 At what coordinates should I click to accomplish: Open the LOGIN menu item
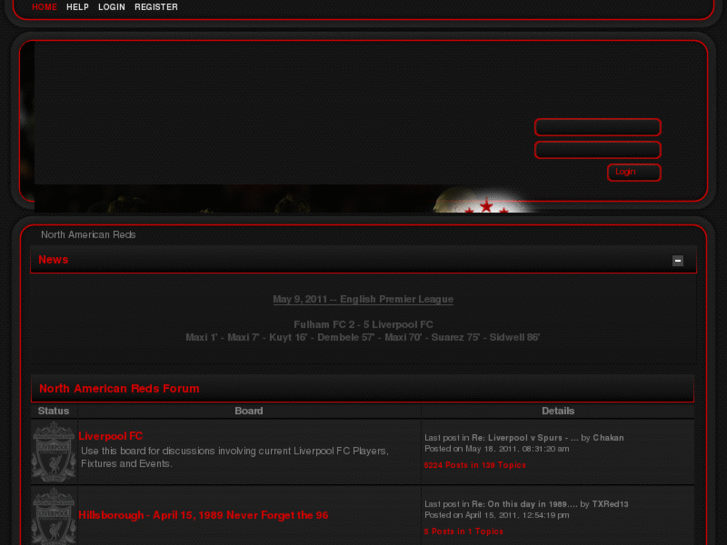click(112, 7)
